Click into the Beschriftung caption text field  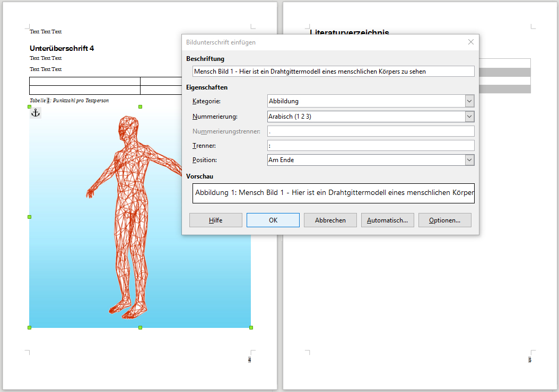click(x=333, y=71)
